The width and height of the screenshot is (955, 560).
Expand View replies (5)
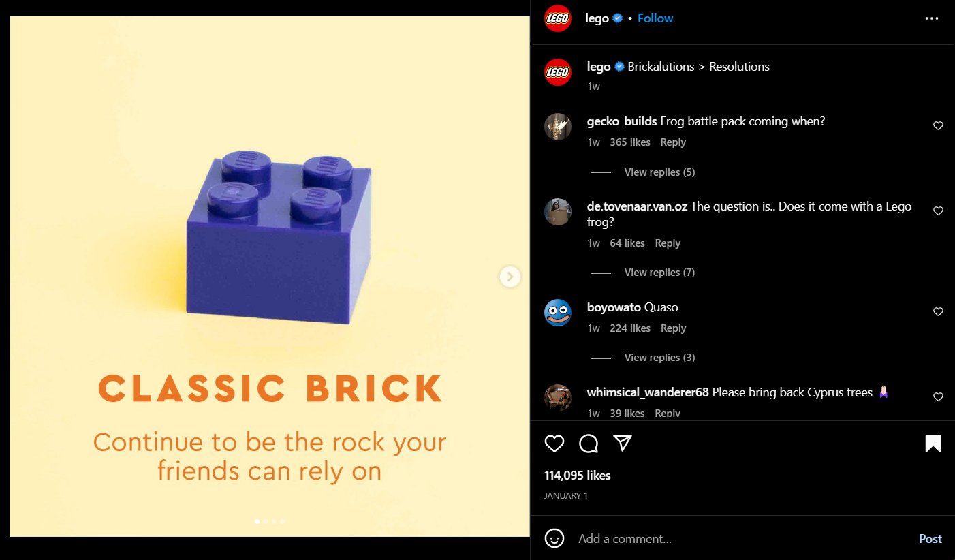[x=659, y=172]
